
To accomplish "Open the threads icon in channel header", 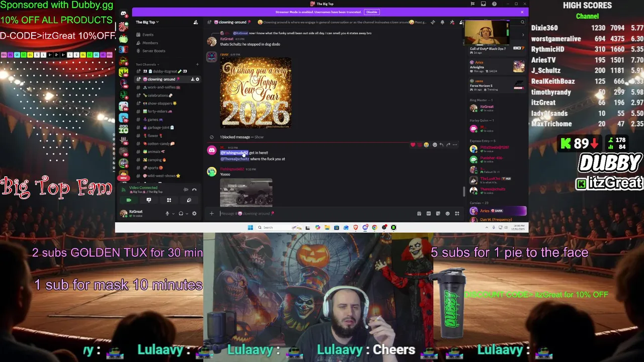I will point(433,22).
